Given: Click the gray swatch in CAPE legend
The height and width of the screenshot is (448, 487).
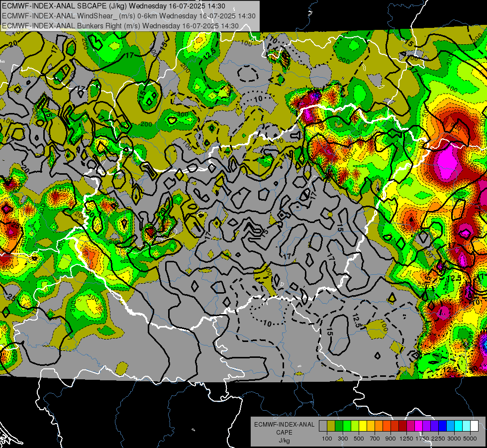Looking at the screenshot, I should [x=323, y=426].
